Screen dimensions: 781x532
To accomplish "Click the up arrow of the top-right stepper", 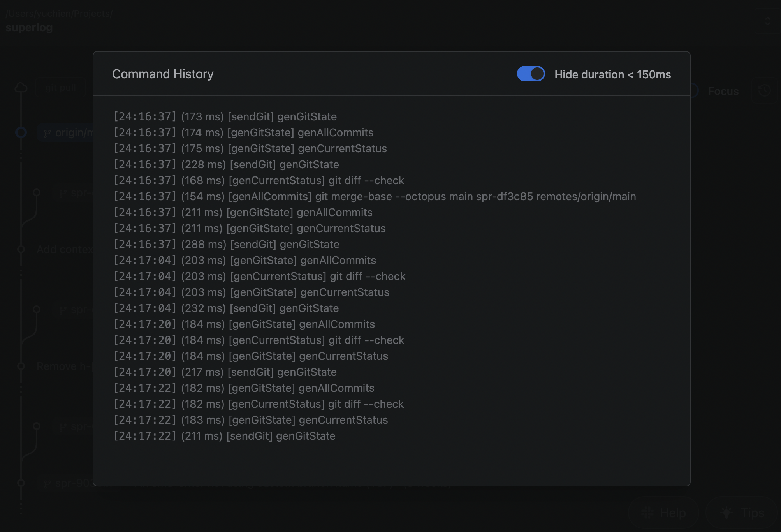I will tap(767, 19).
